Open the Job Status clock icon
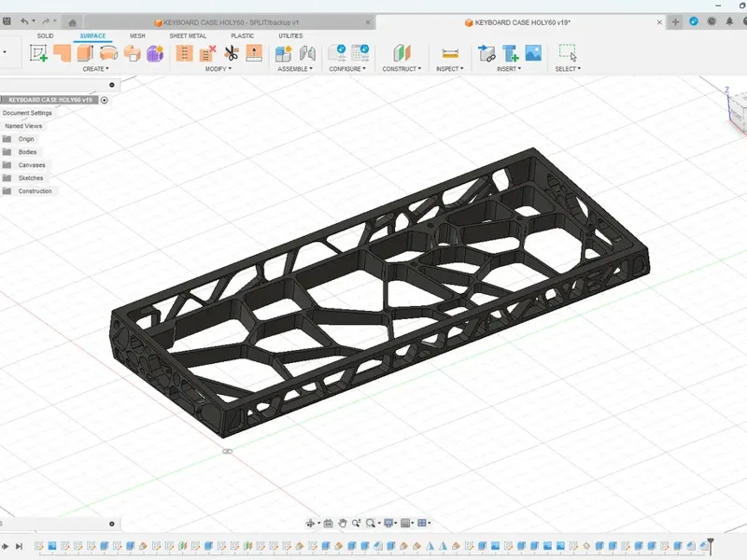The image size is (747, 560). point(712,21)
